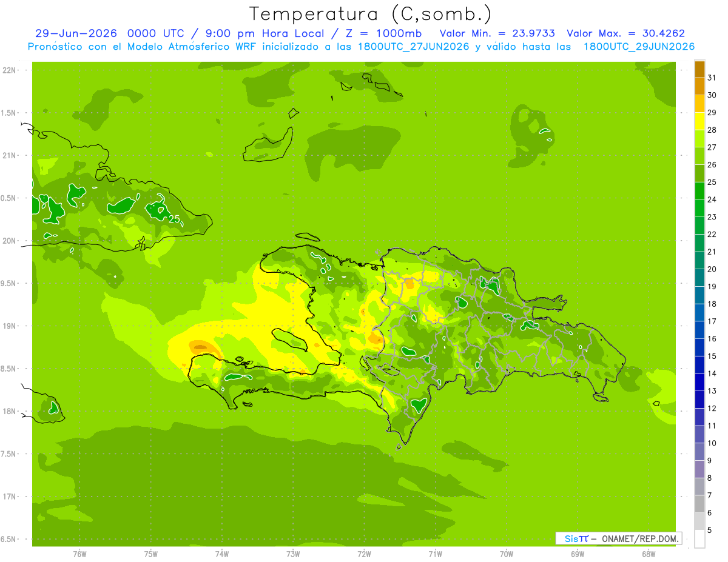Select the pressure level "Z = 1000mb"
The width and height of the screenshot is (728, 562).
coord(382,33)
